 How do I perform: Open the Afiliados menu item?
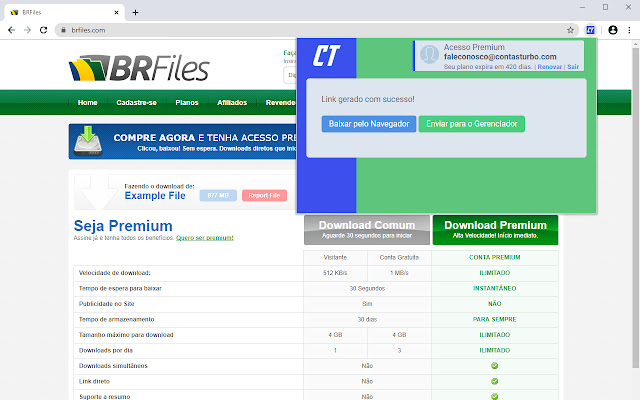click(232, 102)
